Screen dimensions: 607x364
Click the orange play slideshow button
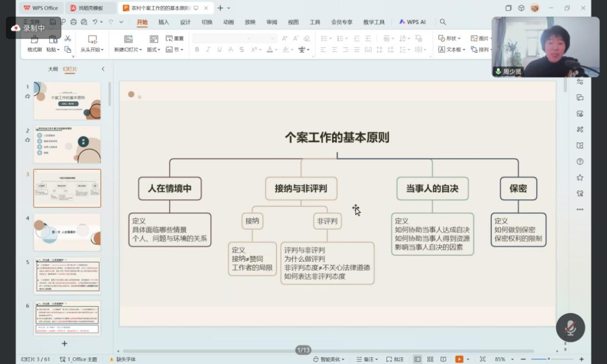point(459,359)
